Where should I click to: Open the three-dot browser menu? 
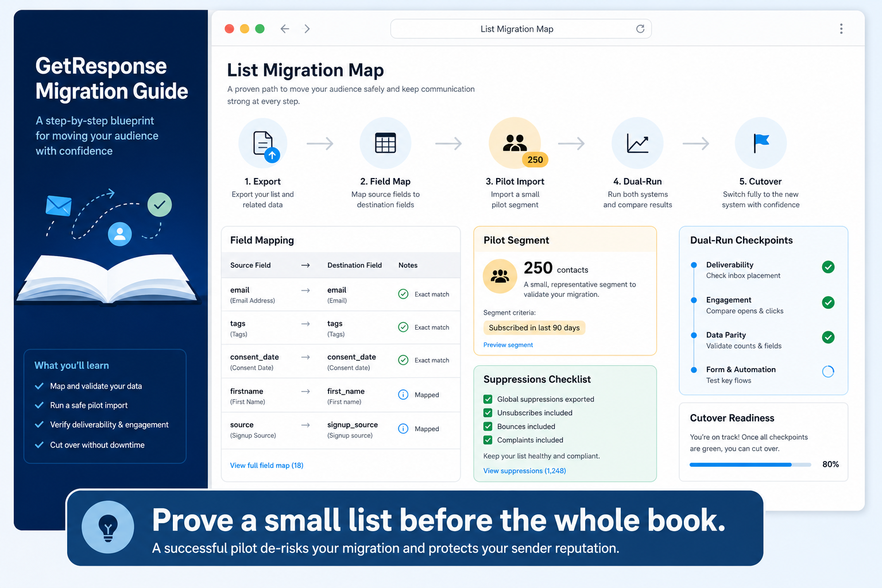pyautogui.click(x=841, y=29)
